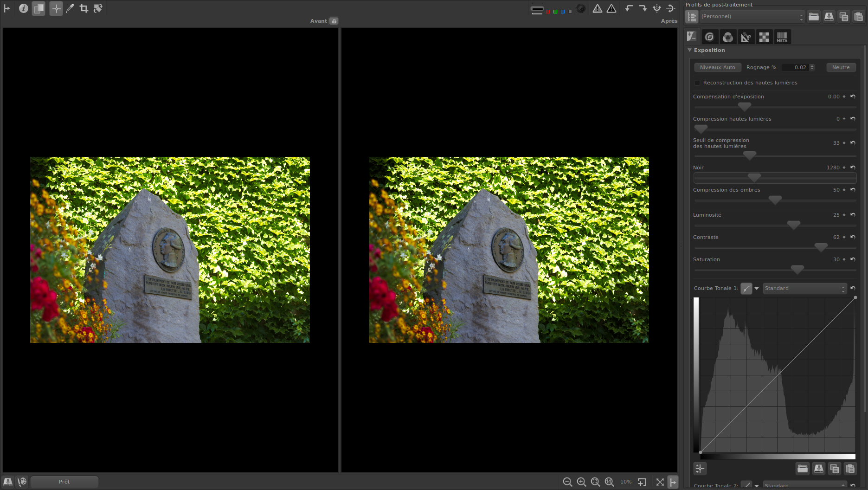This screenshot has width=868, height=490.
Task: Toggle before/after comparison view
Action: coord(39,8)
